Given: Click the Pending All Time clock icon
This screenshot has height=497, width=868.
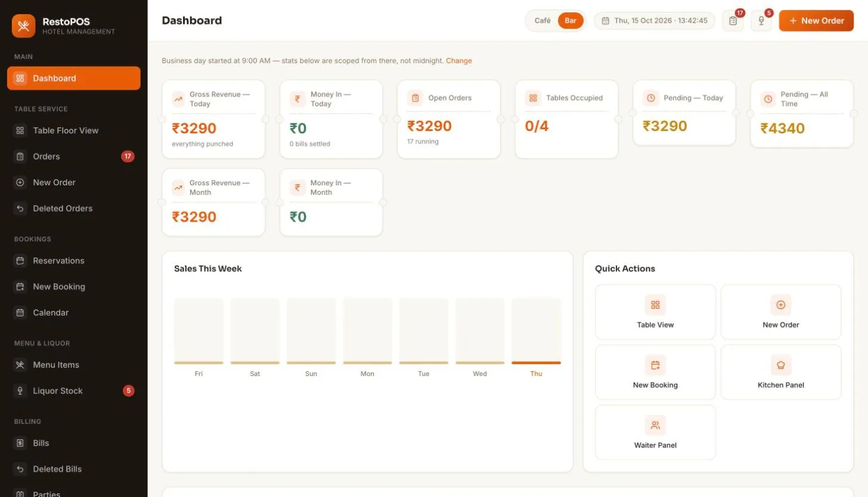Looking at the screenshot, I should click(768, 99).
